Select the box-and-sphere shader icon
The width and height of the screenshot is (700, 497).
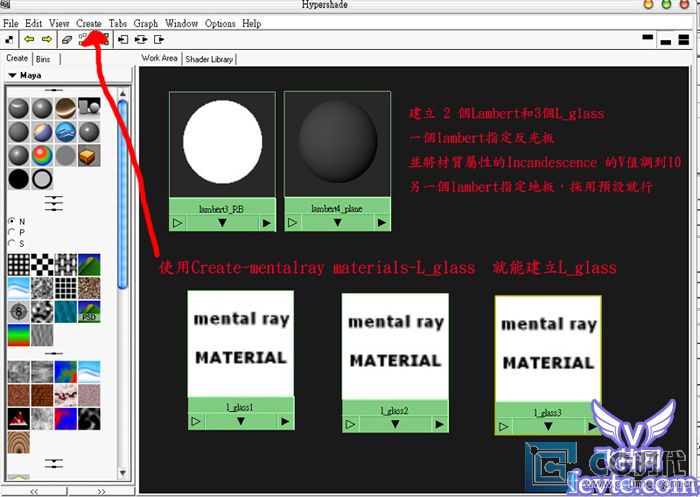[89, 109]
